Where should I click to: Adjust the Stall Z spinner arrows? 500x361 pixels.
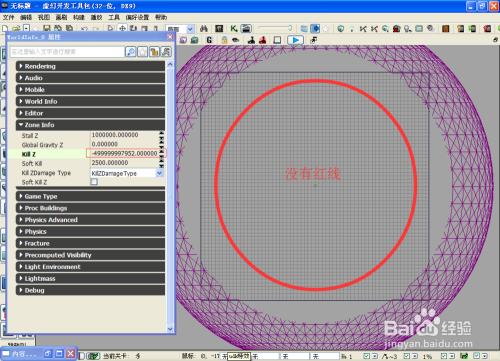[162, 135]
